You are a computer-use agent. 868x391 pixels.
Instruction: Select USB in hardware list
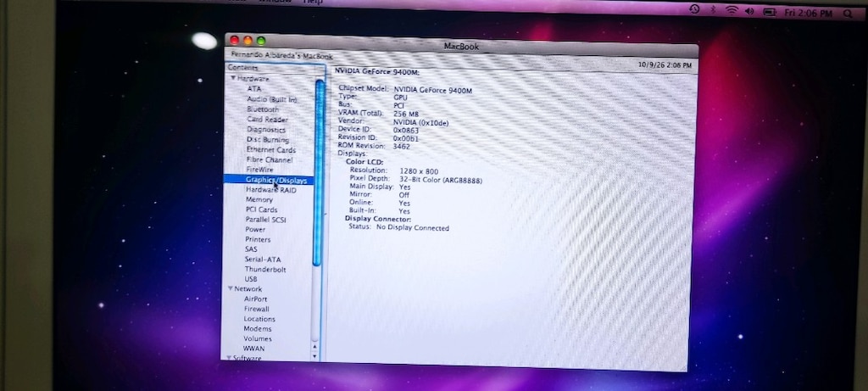pos(251,279)
